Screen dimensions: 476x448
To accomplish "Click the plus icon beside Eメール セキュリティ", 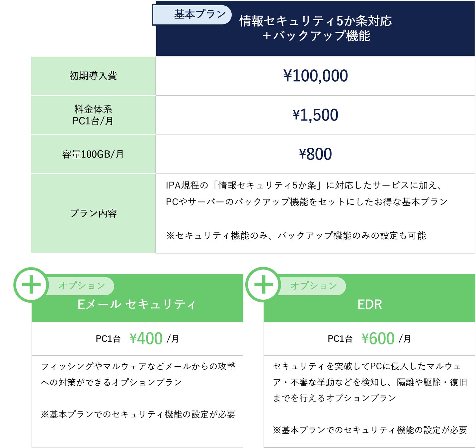I will [31, 285].
